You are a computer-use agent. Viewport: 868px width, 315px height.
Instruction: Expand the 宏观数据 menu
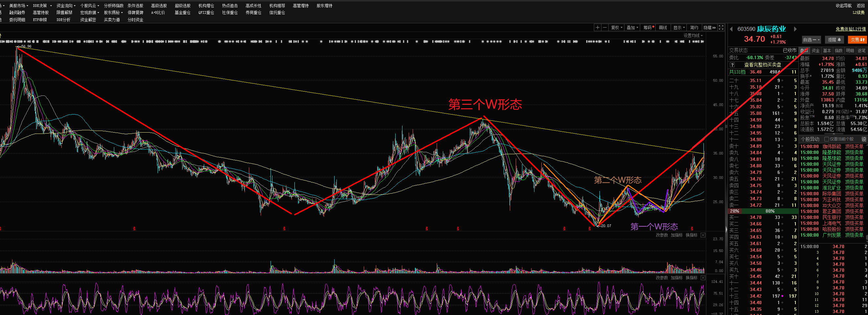(x=90, y=12)
